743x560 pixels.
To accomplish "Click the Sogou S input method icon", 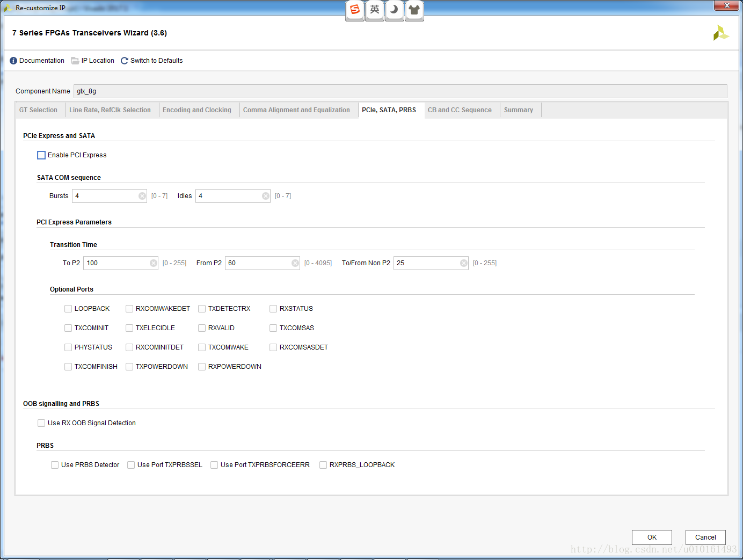I will click(355, 10).
